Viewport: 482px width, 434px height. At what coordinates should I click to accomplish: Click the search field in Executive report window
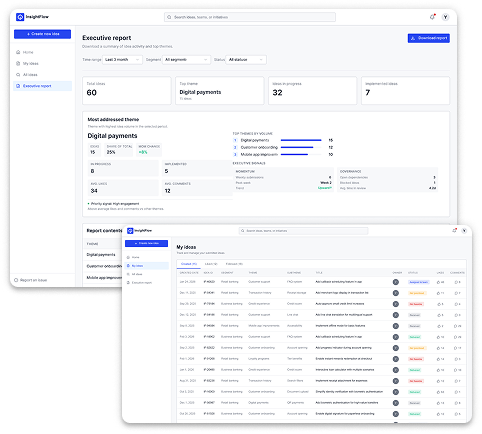click(x=250, y=17)
